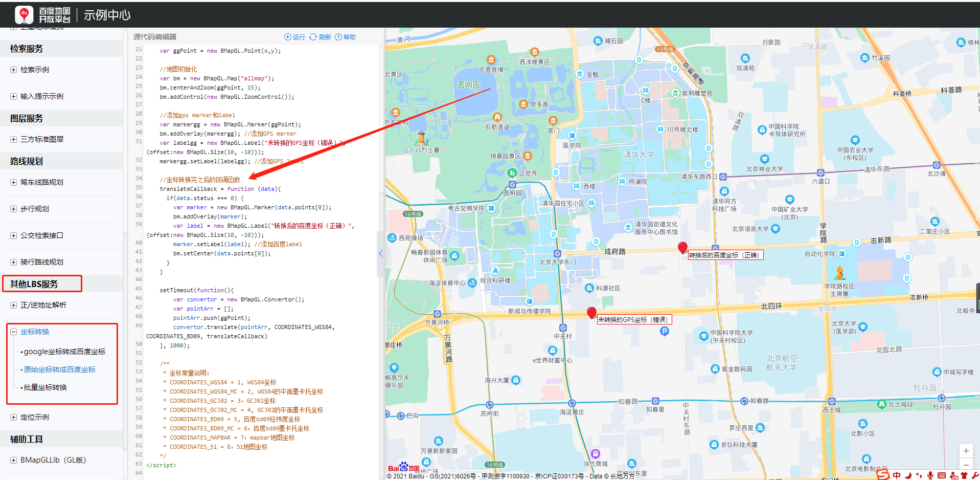Collapse the code editor panel arrow
The height and width of the screenshot is (480, 980).
coord(380,253)
